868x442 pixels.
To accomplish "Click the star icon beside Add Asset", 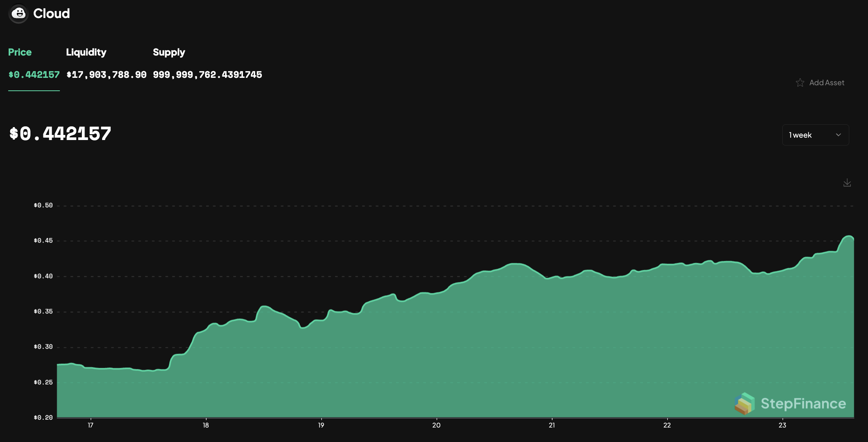I will tap(801, 83).
